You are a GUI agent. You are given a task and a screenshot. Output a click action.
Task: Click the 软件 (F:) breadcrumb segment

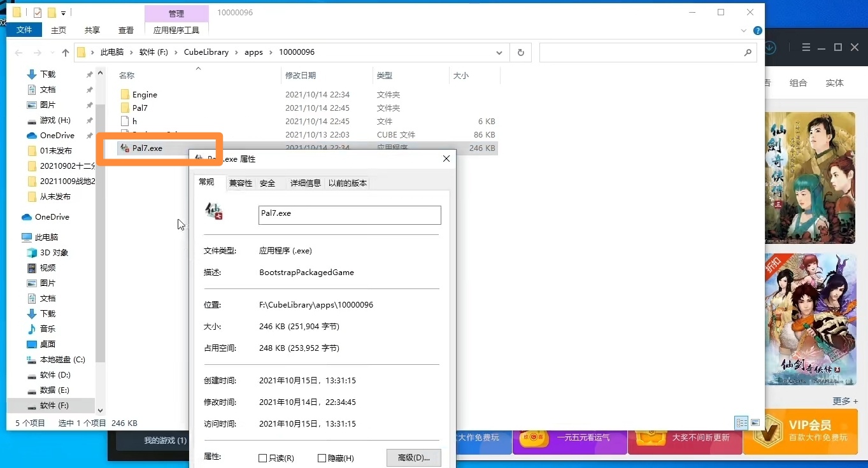153,52
